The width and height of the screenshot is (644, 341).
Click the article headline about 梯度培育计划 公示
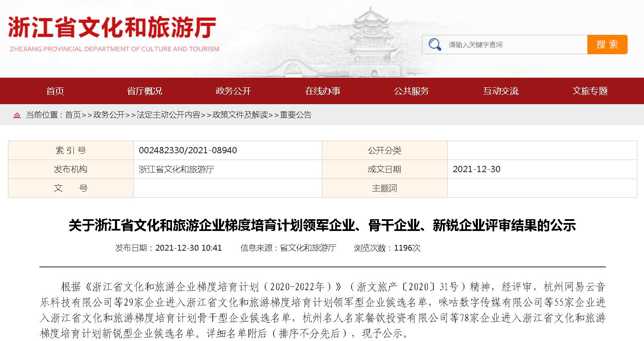click(x=322, y=226)
